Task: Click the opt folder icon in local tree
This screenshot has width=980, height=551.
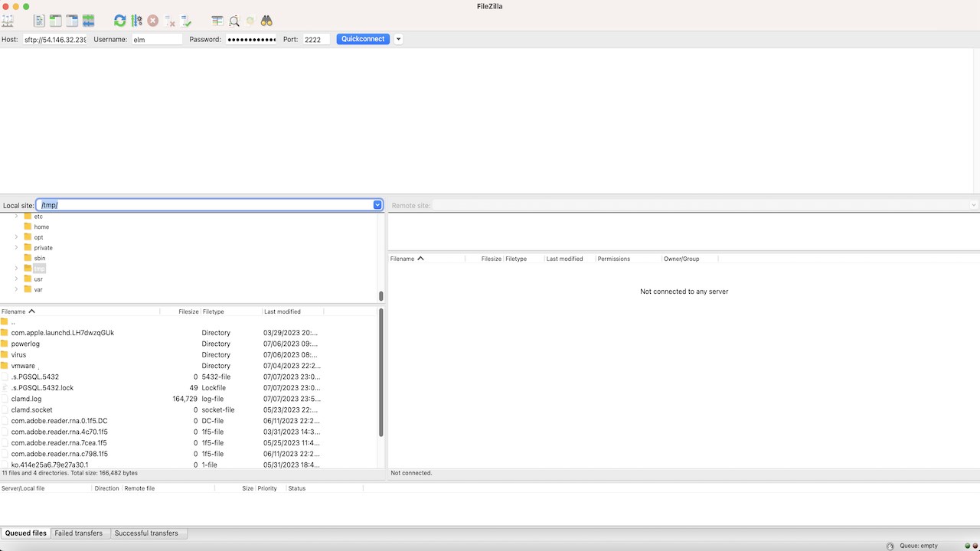Action: coord(28,237)
